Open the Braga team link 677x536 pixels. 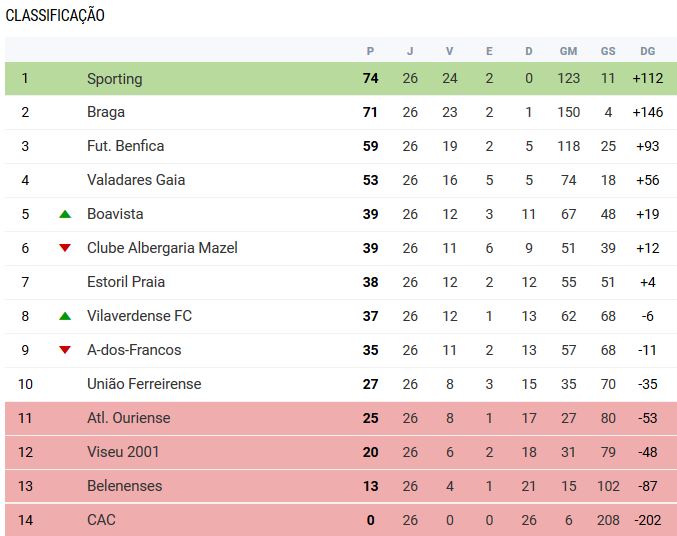[105, 112]
